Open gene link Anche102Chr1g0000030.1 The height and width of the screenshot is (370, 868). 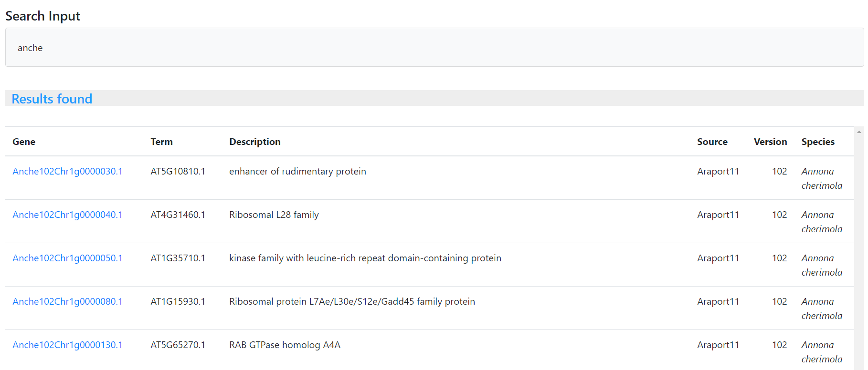pos(67,171)
